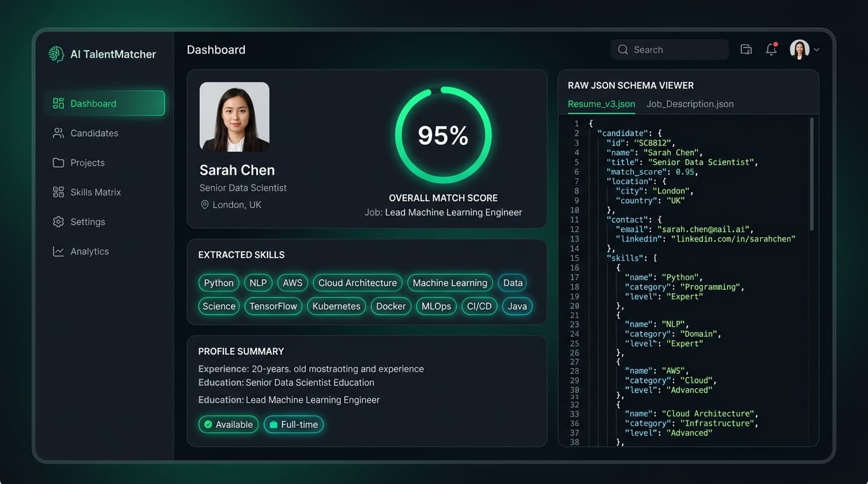Click the Projects folder icon
The height and width of the screenshot is (484, 868).
(x=59, y=163)
